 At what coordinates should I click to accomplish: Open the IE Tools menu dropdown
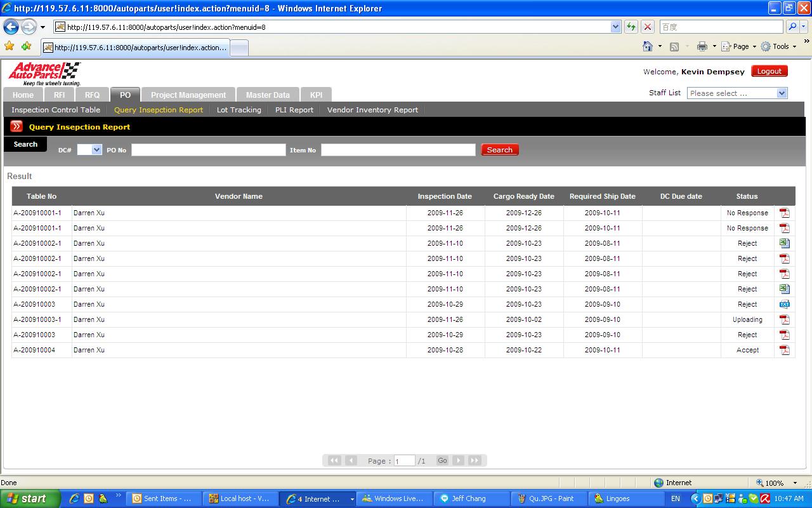coord(780,46)
